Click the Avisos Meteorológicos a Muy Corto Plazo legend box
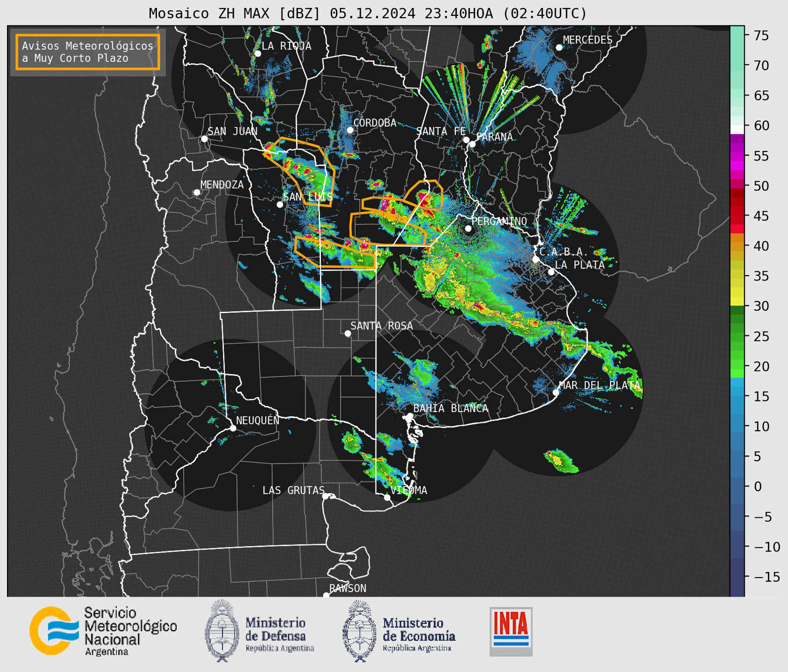 pos(88,52)
